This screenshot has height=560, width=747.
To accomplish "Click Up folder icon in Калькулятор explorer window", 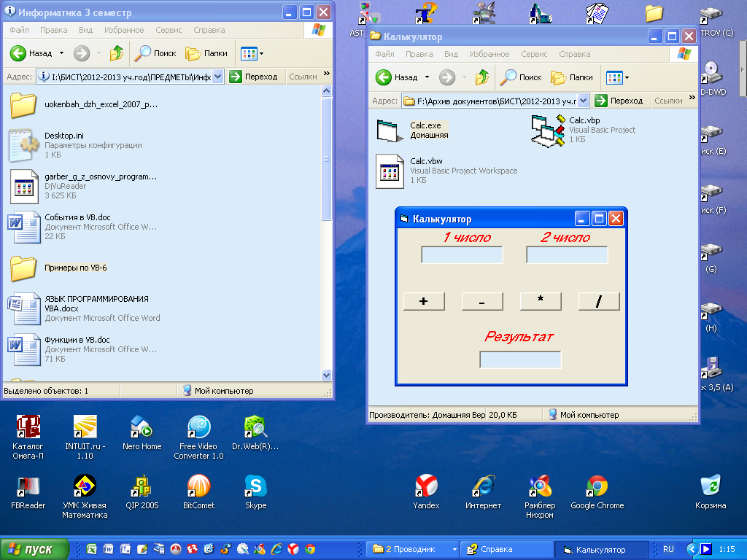I will pos(481,77).
